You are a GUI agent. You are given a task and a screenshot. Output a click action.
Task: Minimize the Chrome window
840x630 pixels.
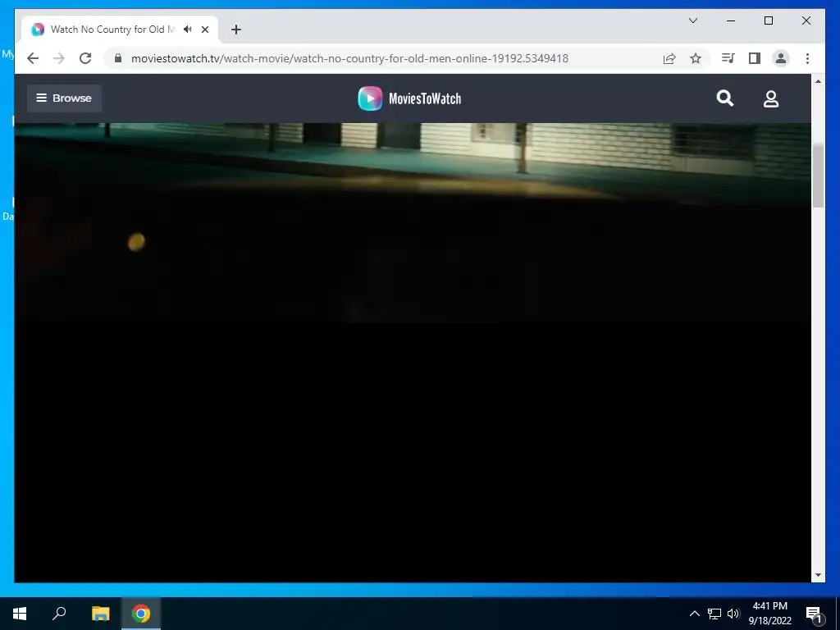731,21
